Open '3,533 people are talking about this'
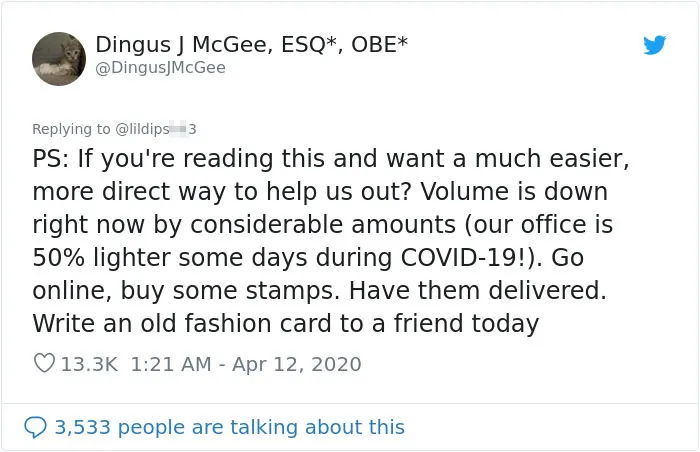This screenshot has height=452, width=700. (x=230, y=427)
